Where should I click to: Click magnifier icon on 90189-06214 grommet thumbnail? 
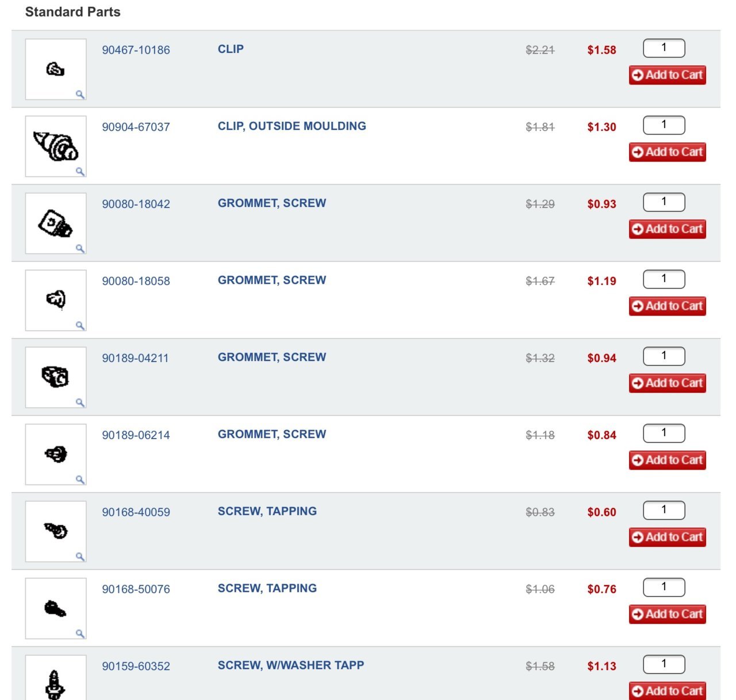pyautogui.click(x=80, y=479)
